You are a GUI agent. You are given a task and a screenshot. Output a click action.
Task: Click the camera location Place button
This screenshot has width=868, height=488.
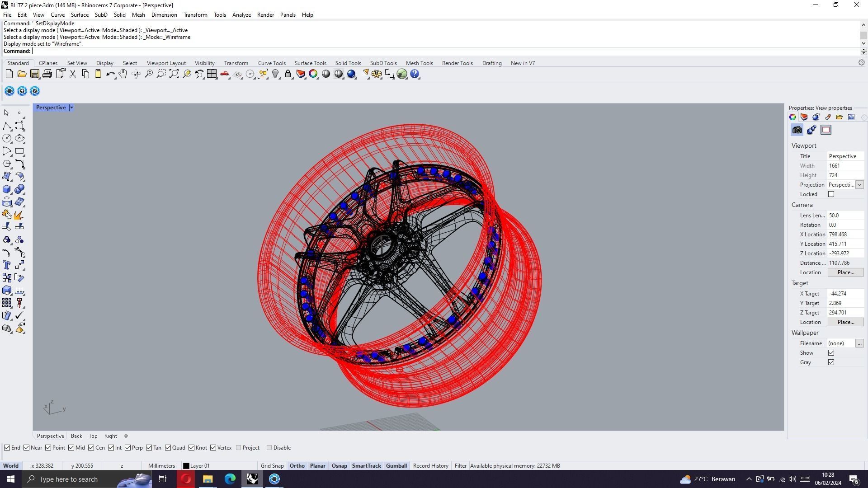click(x=845, y=272)
